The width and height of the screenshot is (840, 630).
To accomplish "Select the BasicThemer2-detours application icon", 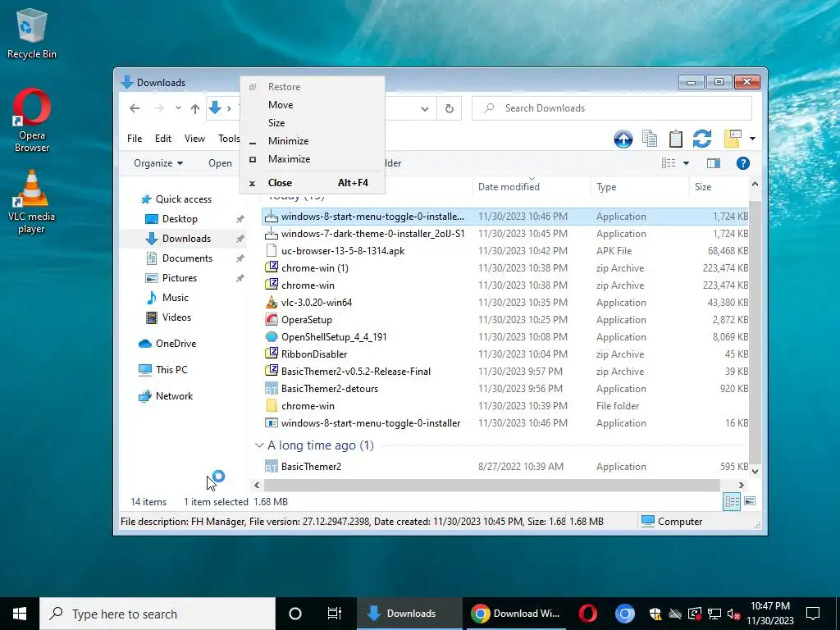I will pos(272,389).
